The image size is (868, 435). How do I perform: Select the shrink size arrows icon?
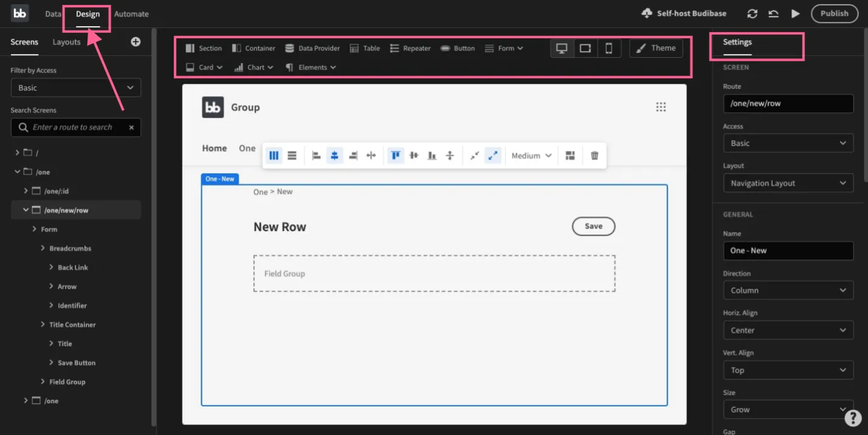click(474, 156)
